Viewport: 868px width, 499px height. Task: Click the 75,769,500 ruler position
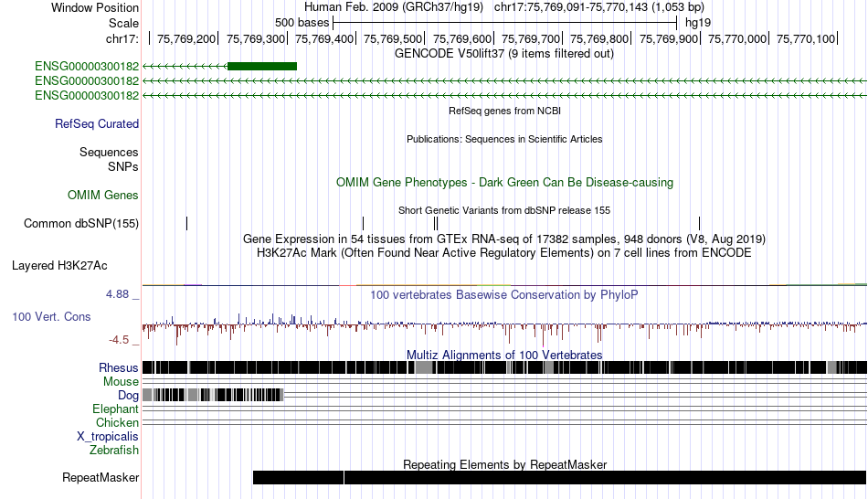point(393,38)
